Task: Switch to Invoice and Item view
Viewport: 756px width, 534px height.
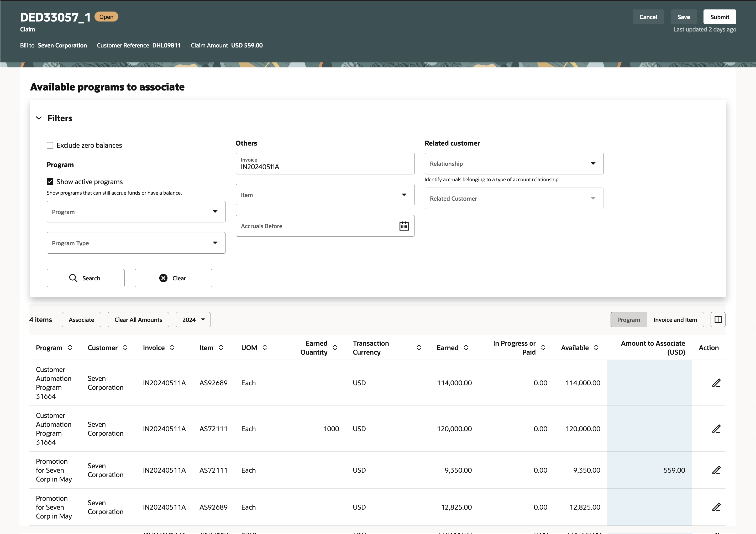Action: tap(675, 319)
